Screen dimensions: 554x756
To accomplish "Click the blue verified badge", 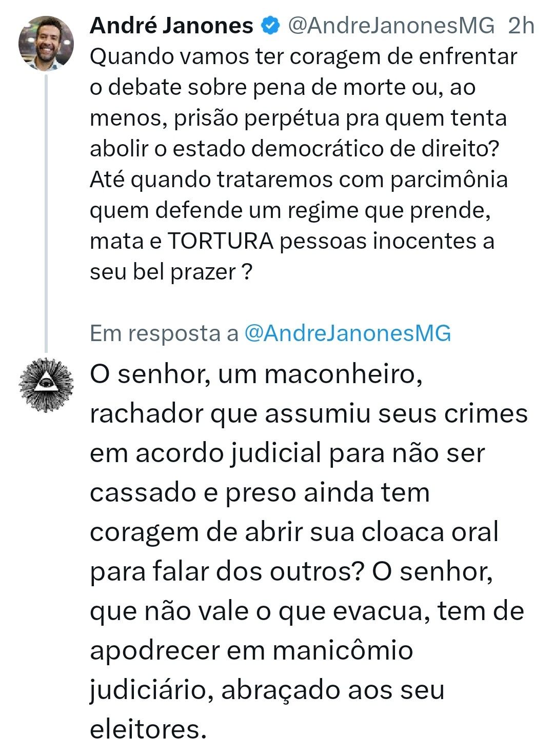I will click(271, 26).
